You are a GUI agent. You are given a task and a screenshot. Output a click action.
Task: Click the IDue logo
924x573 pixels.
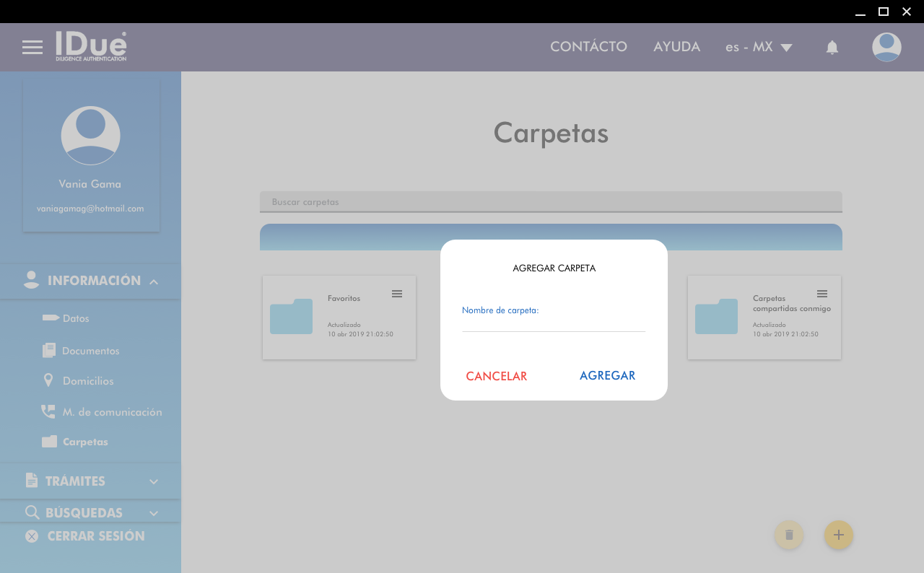pos(91,46)
